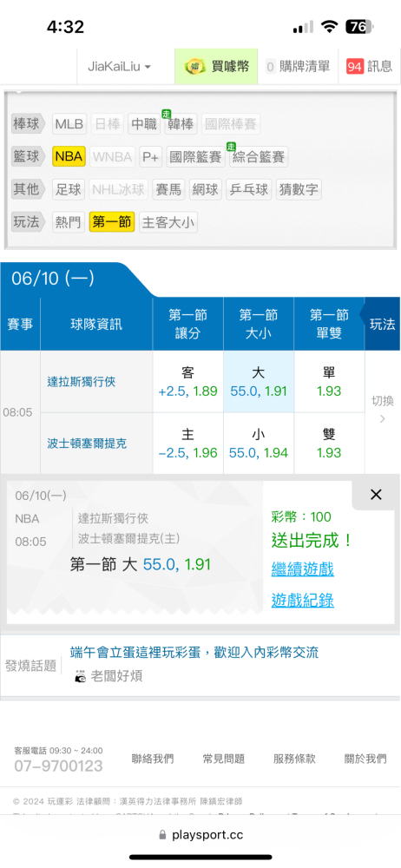Tap the 買噱幣 buy coins button
The image size is (401, 868).
click(216, 67)
